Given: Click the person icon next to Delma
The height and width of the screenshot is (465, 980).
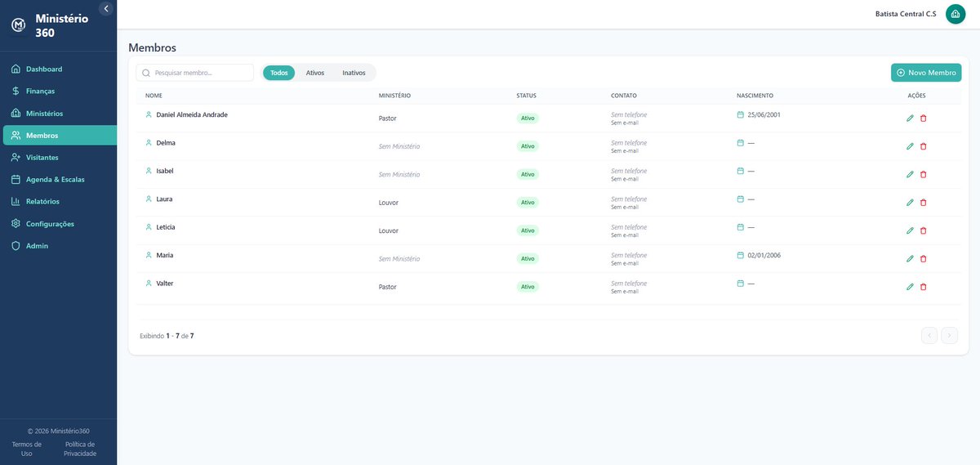Looking at the screenshot, I should [x=149, y=143].
